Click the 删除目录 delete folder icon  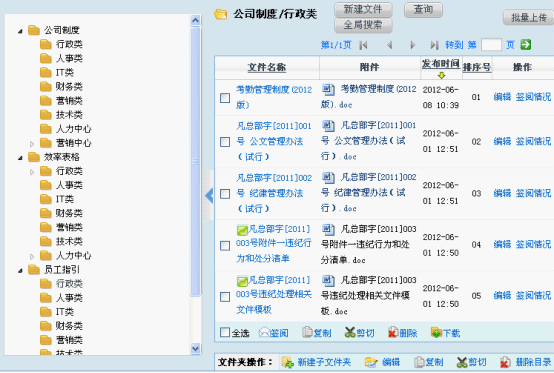point(505,362)
